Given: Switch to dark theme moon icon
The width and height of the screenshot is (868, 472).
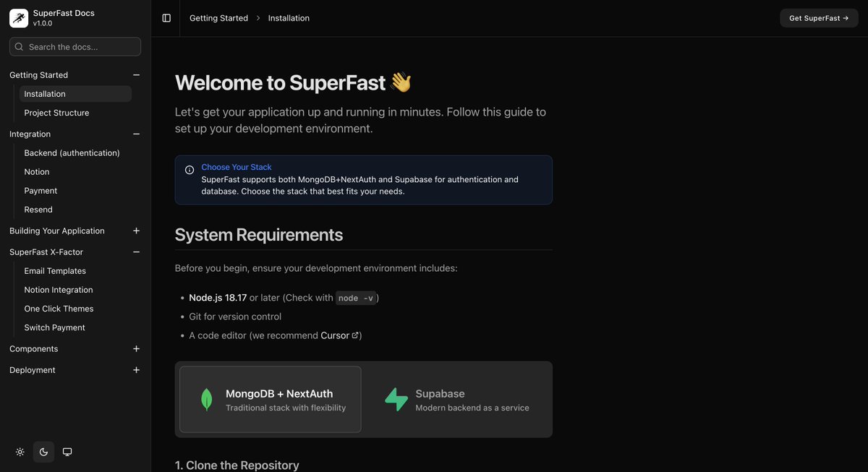Looking at the screenshot, I should coord(43,452).
